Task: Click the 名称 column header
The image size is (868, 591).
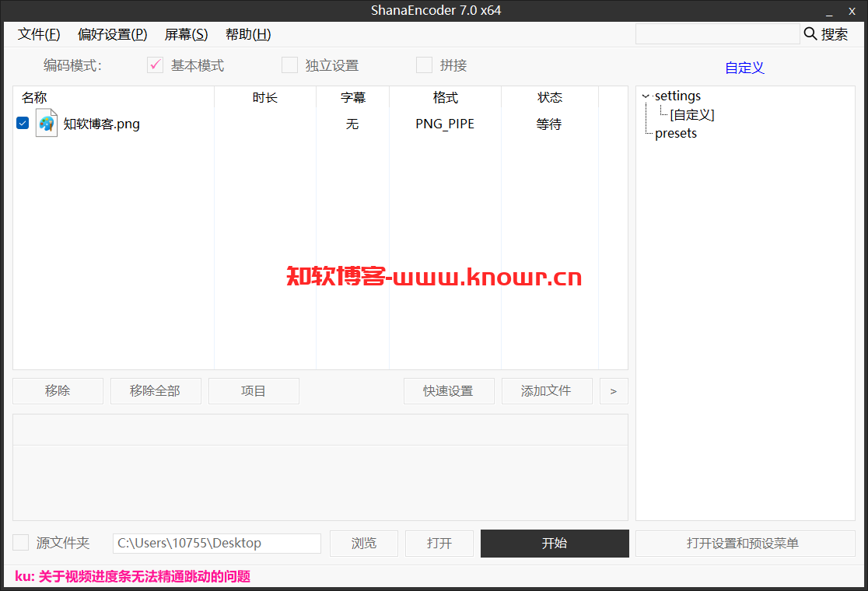Action: point(114,97)
